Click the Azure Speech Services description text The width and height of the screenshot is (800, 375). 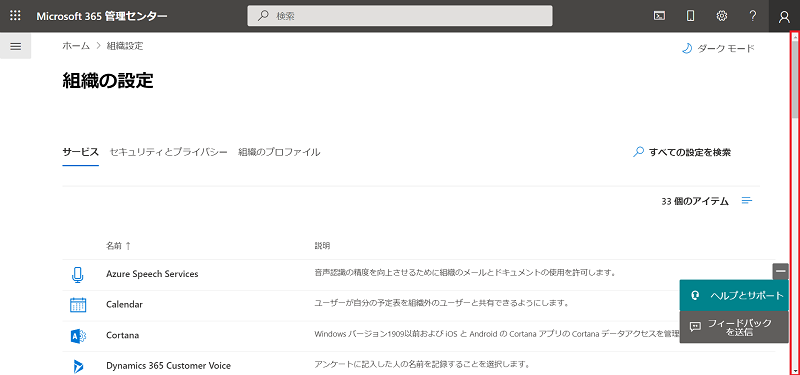(x=465, y=272)
